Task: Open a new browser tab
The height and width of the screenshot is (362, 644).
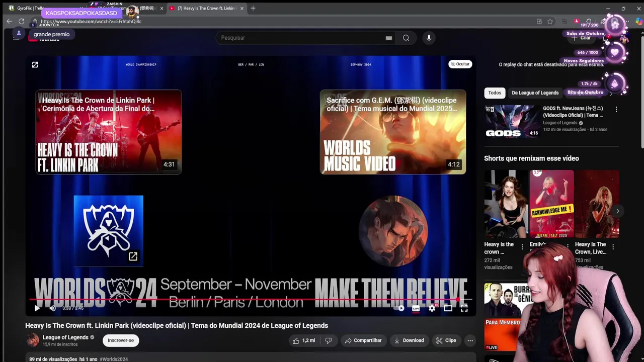Action: tap(253, 8)
